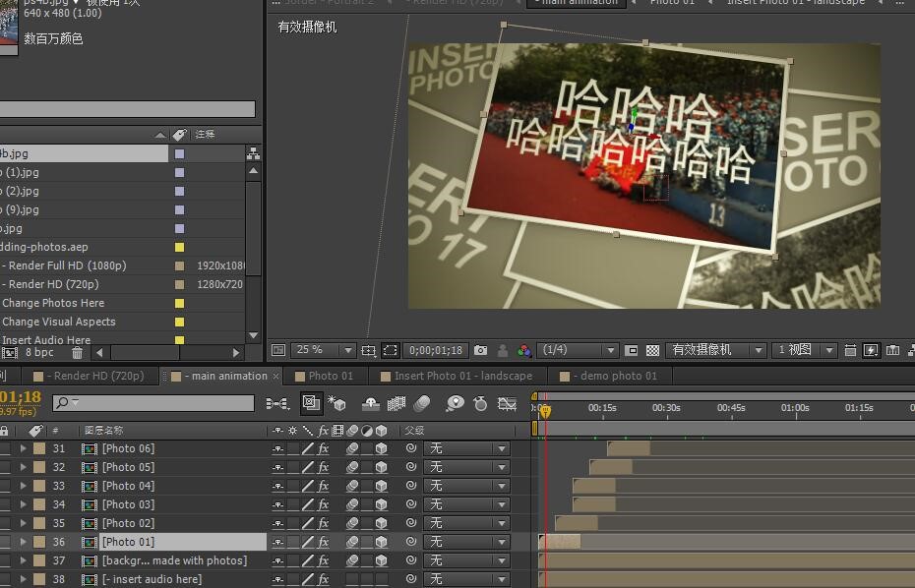This screenshot has height=588, width=915.
Task: Toggle 3D layer switch on Photo 01 layer
Action: click(x=381, y=542)
